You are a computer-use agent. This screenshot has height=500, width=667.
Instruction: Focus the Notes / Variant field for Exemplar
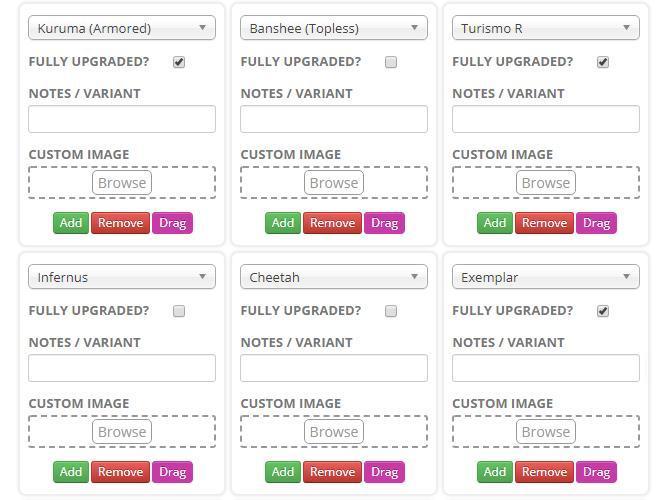point(545,368)
